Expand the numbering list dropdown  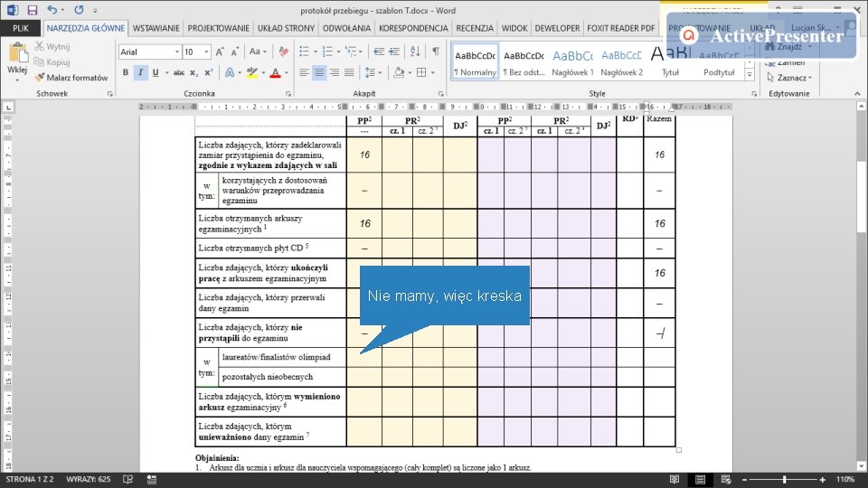tap(339, 52)
